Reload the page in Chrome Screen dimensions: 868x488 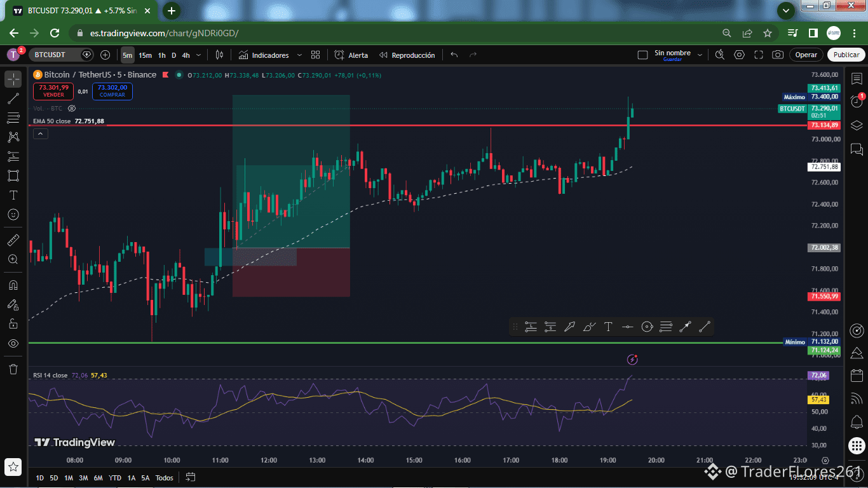point(55,33)
